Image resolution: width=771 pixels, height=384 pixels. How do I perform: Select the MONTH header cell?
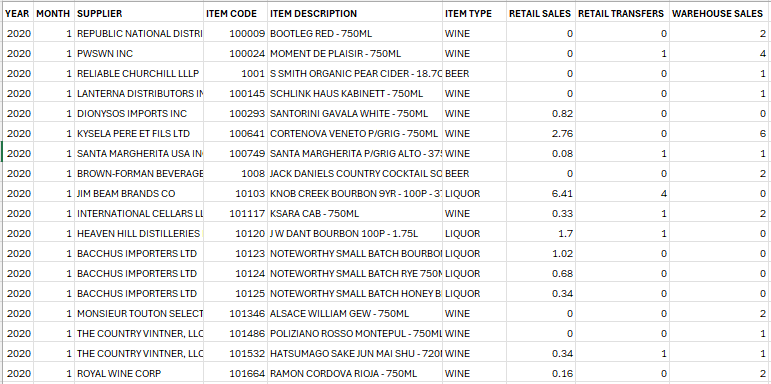54,13
